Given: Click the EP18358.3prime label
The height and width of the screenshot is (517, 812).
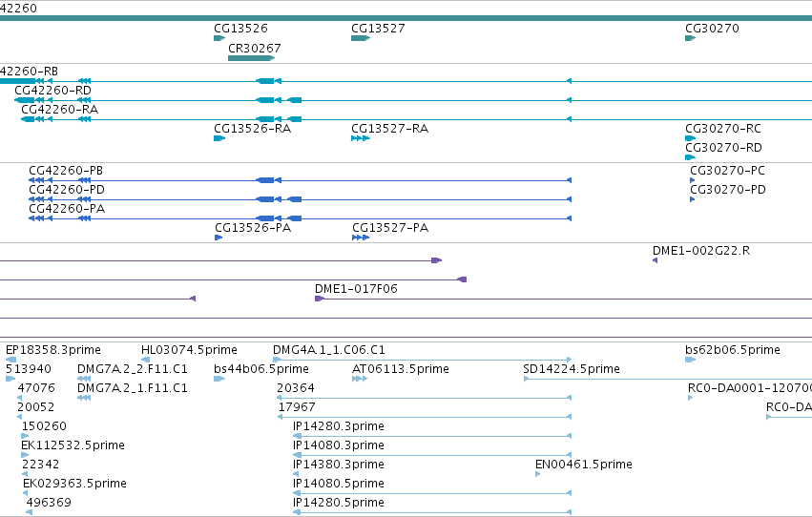Looking at the screenshot, I should [53, 350].
